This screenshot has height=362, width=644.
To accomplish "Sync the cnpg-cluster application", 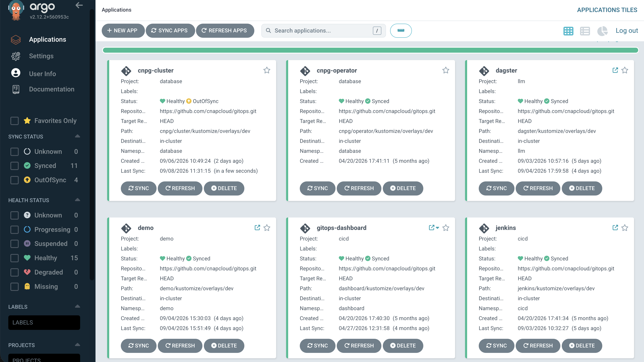I will [138, 188].
